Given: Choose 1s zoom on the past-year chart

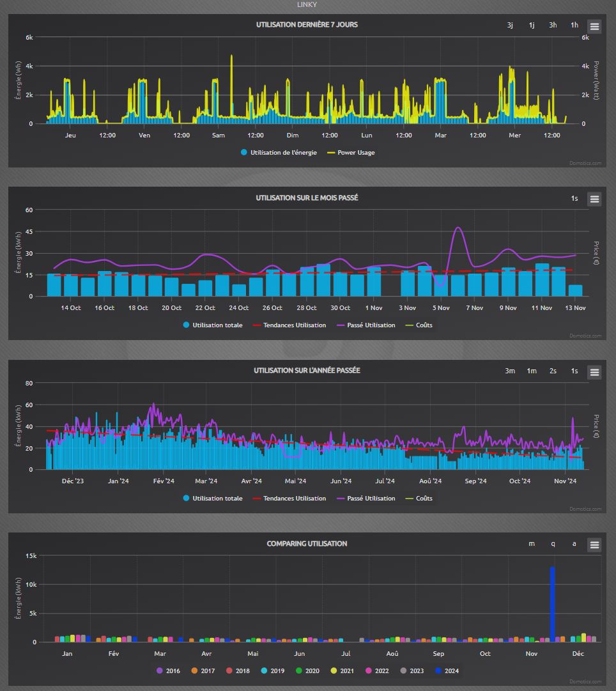Looking at the screenshot, I should pyautogui.click(x=574, y=371).
